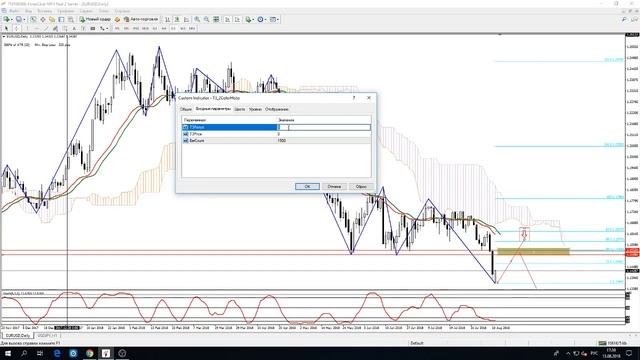Screen dimensions: 640x360
Task: Open the Файл menu
Action: 14,11
